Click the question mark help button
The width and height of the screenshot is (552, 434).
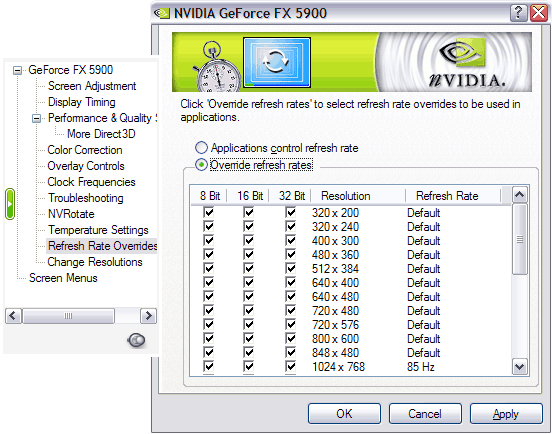point(519,13)
